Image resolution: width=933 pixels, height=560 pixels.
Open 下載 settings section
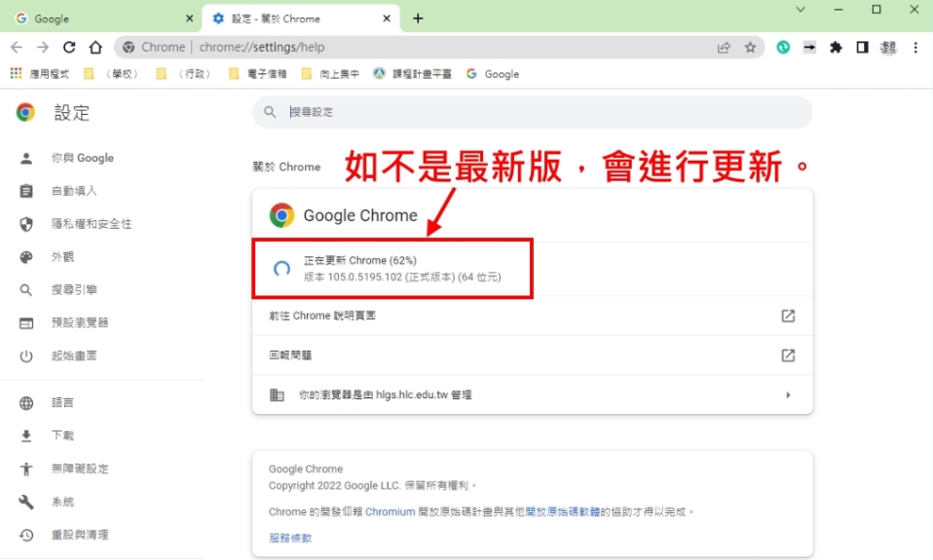pos(62,435)
